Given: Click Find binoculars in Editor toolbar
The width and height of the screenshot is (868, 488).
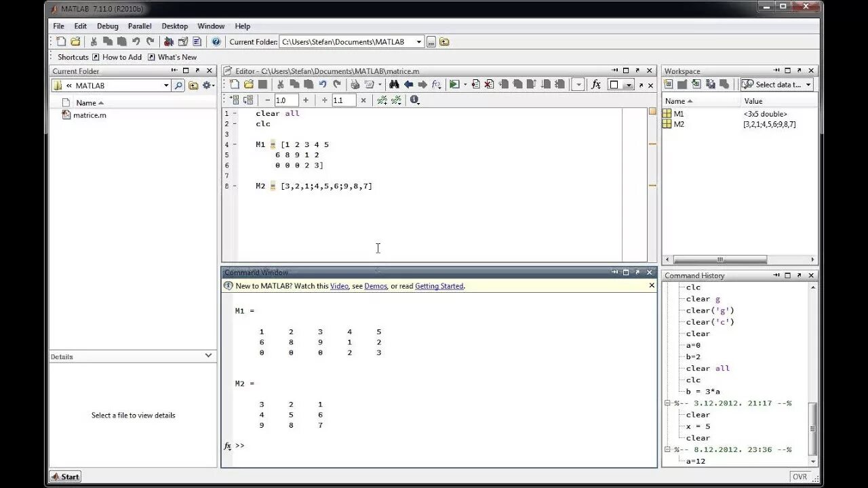Looking at the screenshot, I should pyautogui.click(x=394, y=84).
